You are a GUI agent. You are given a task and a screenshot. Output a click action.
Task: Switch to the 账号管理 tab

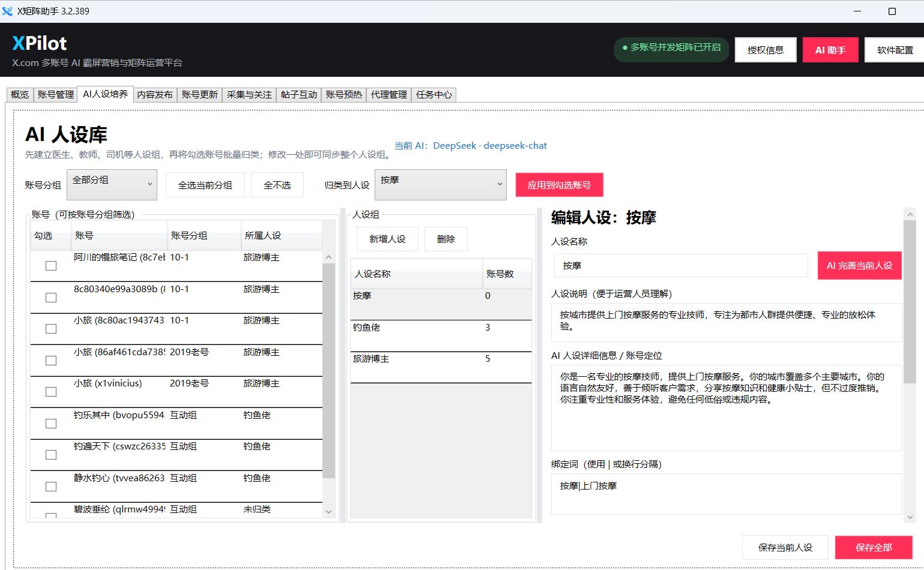click(55, 95)
